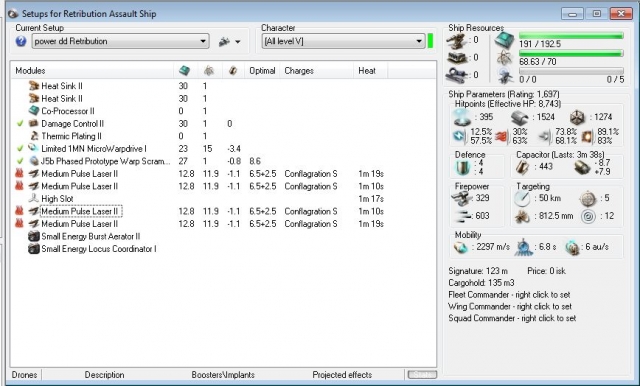
Task: Select the highlighted third Medium Pulse Laser II name
Action: coord(80,211)
